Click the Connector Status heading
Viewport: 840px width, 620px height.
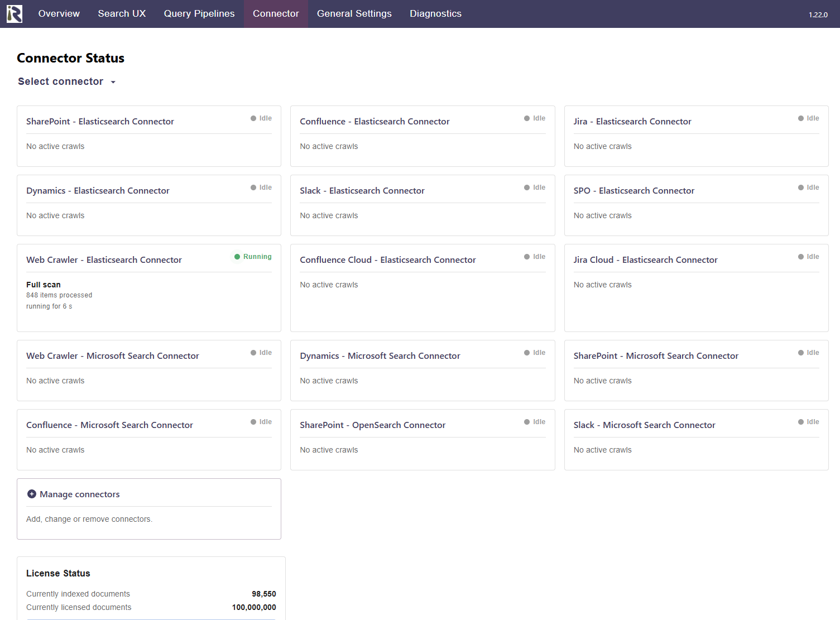(71, 58)
